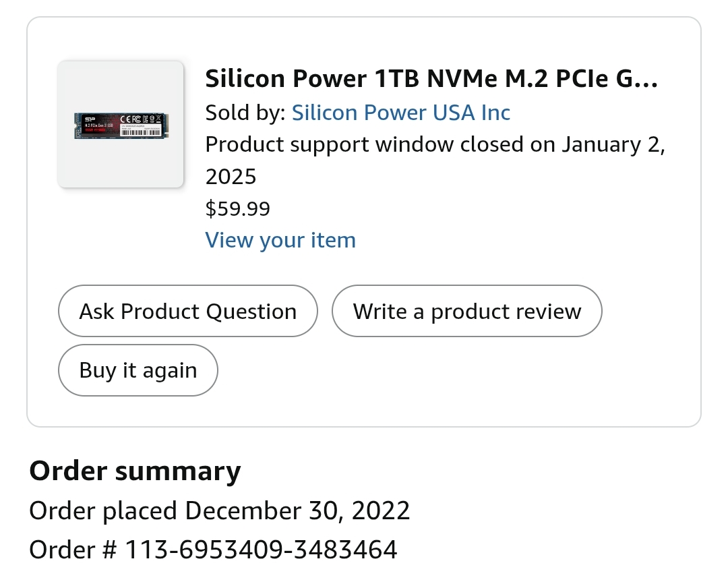Click the Silicon Power SSD product thumbnail

click(x=121, y=125)
